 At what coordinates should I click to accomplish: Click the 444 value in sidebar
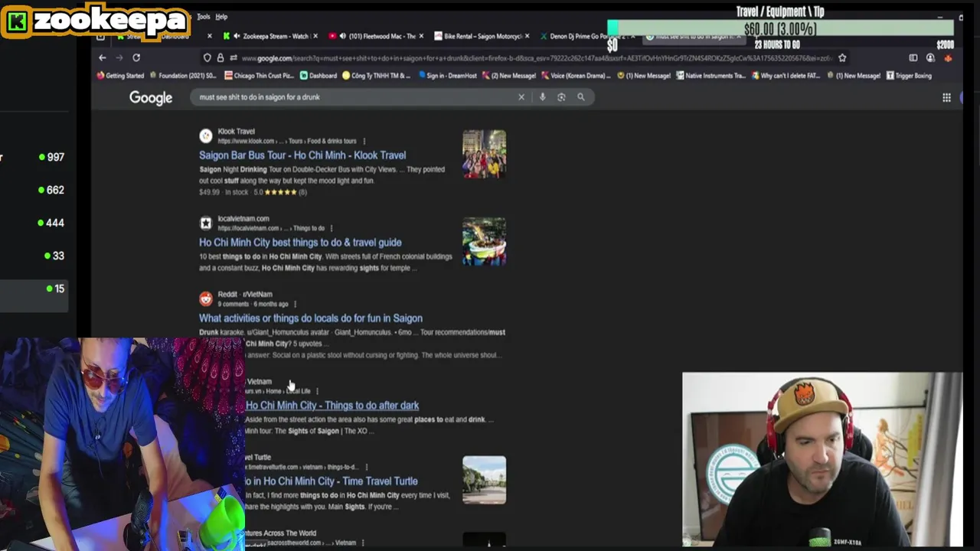(56, 223)
